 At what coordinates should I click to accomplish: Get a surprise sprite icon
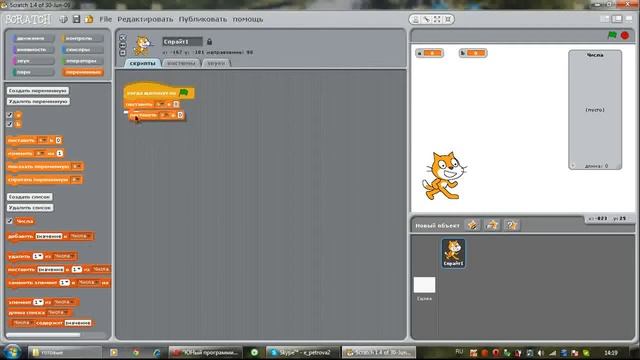(512, 225)
